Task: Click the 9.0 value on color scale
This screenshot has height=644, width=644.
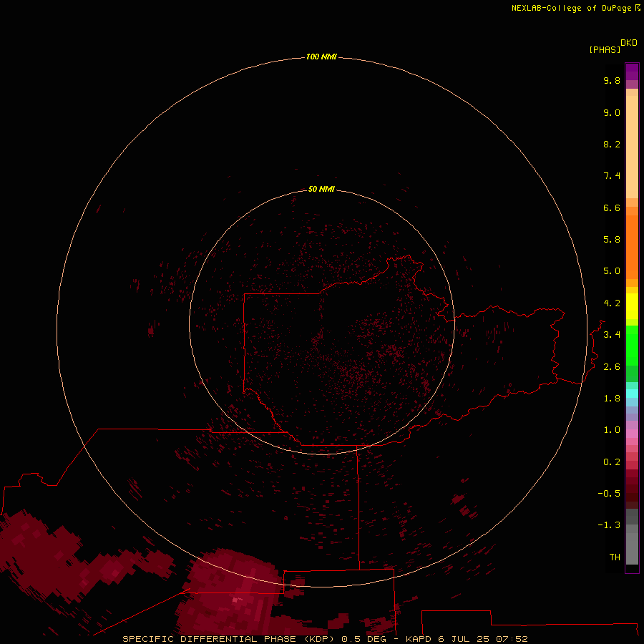Action: tap(612, 112)
